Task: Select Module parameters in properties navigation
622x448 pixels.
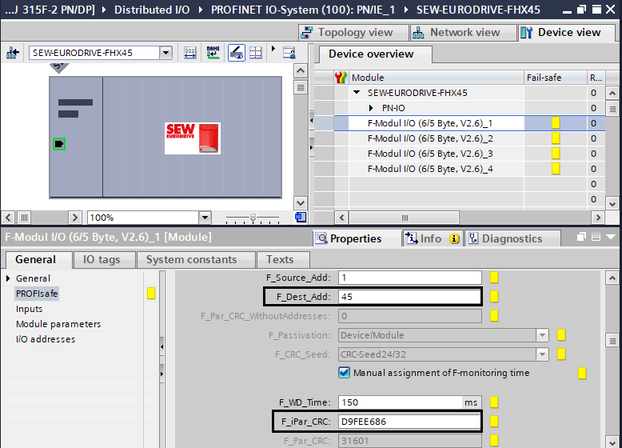Action: [x=57, y=324]
